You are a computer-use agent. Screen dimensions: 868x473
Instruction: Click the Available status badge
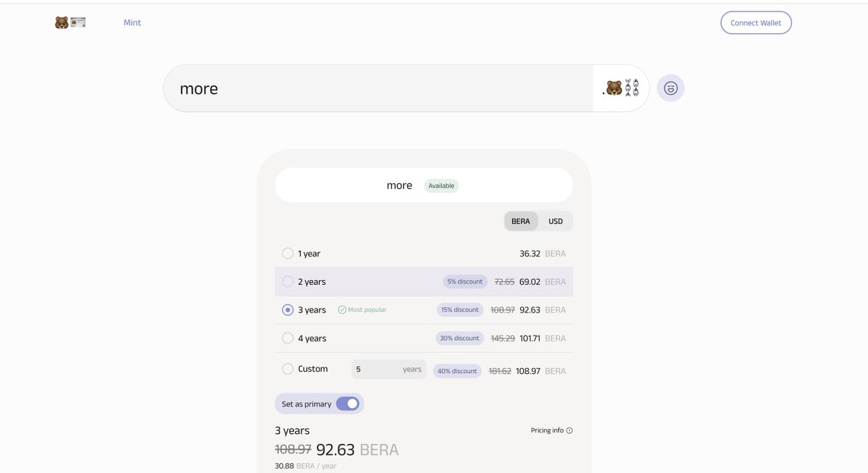[441, 186]
